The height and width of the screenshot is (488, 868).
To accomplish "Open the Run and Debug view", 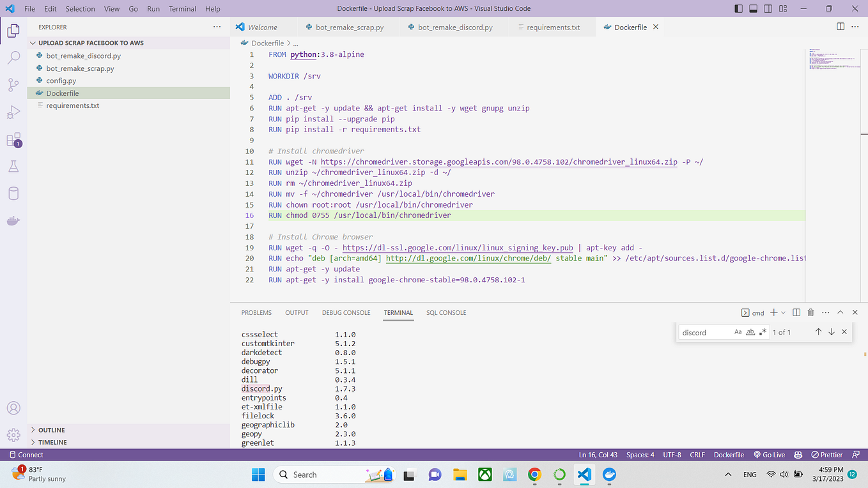I will coord(13,112).
